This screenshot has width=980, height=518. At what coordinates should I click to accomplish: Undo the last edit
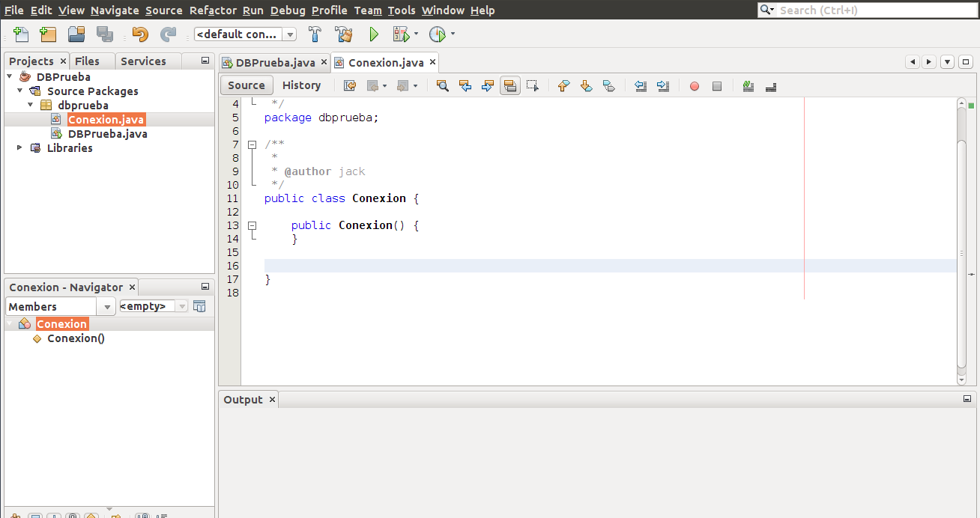click(x=139, y=34)
